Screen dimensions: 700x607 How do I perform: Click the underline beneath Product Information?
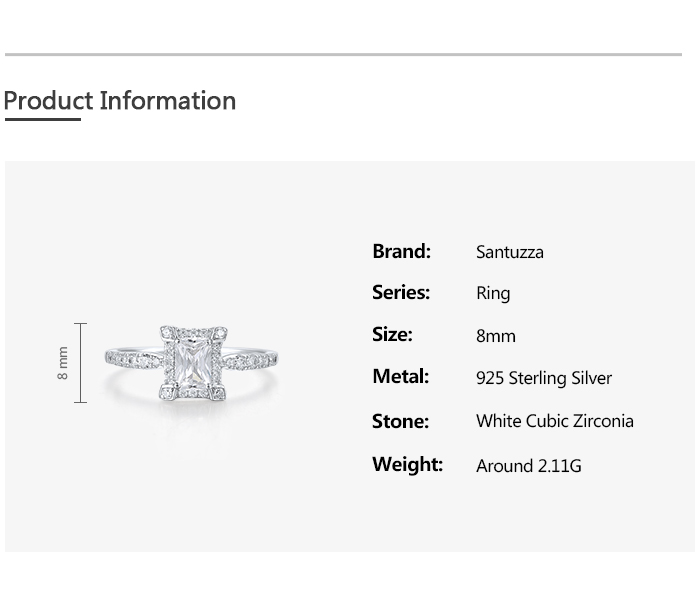tap(42, 120)
